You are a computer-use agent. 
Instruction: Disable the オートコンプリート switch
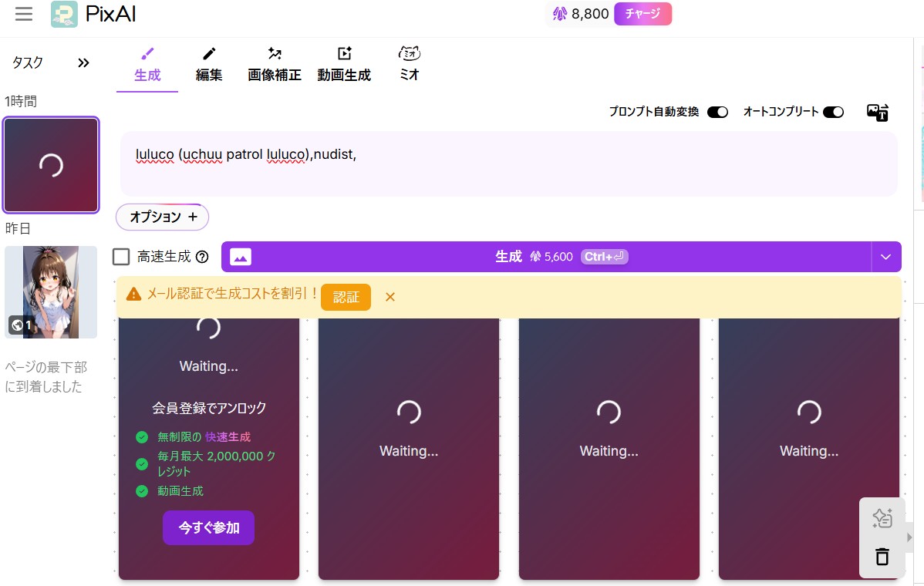pos(833,112)
